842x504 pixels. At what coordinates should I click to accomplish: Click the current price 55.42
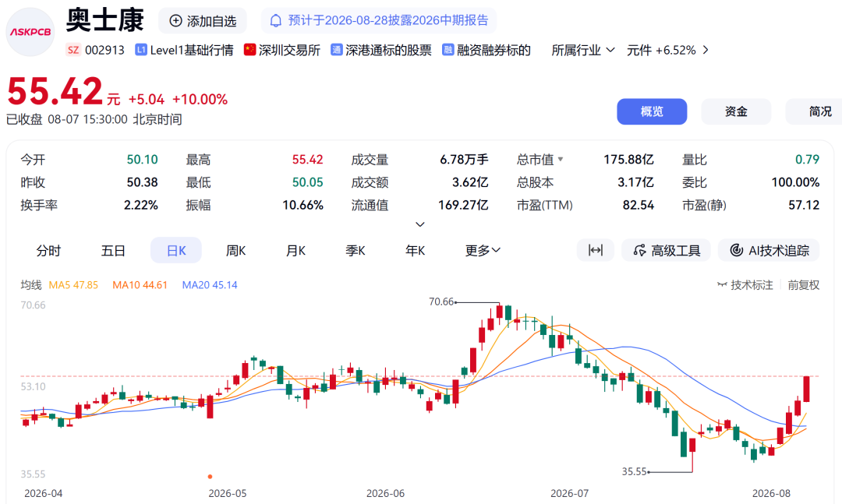[55, 91]
